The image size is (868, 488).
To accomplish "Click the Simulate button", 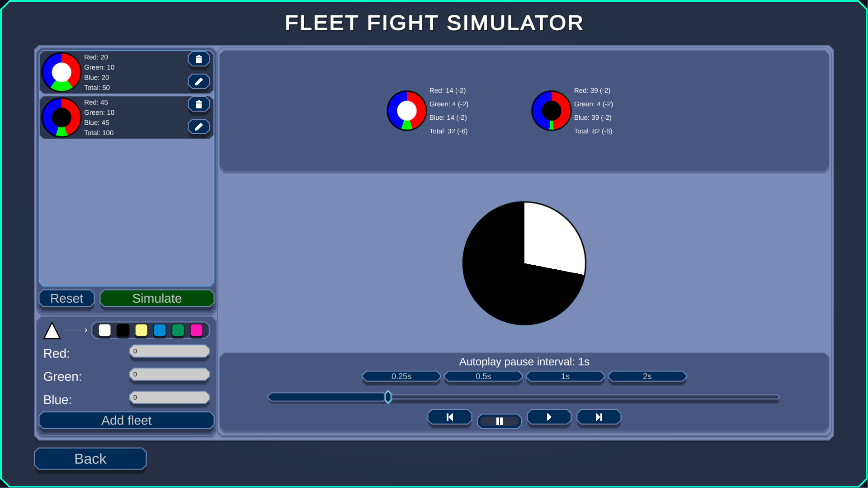I will point(157,298).
